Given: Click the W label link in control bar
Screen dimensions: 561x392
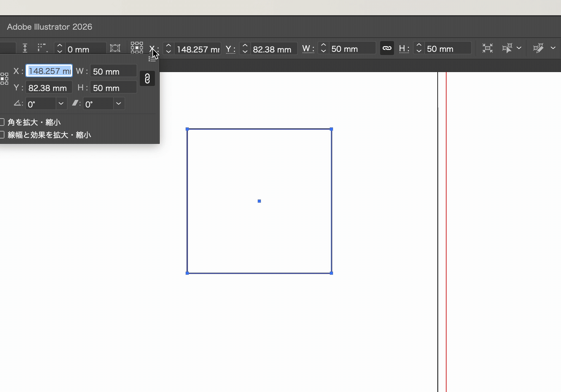Looking at the screenshot, I should [308, 48].
